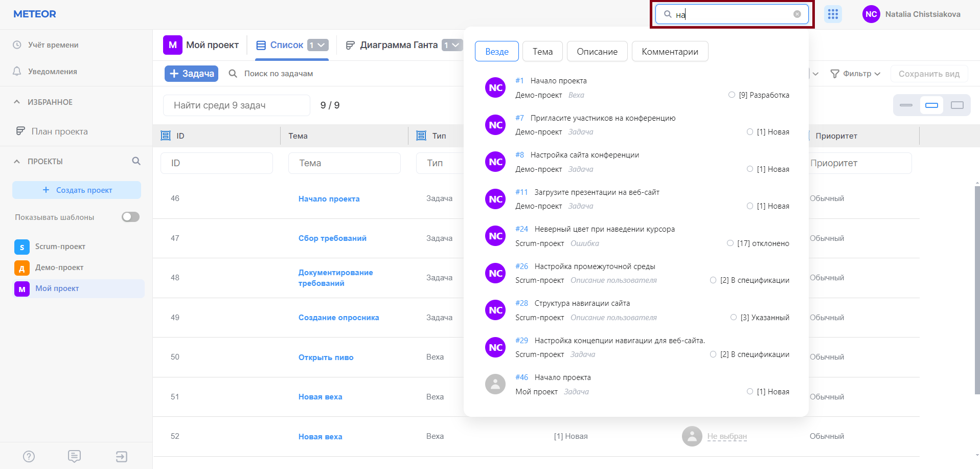This screenshot has height=469, width=980.
Task: Select the Комментарии search scope tab
Action: coord(670,51)
